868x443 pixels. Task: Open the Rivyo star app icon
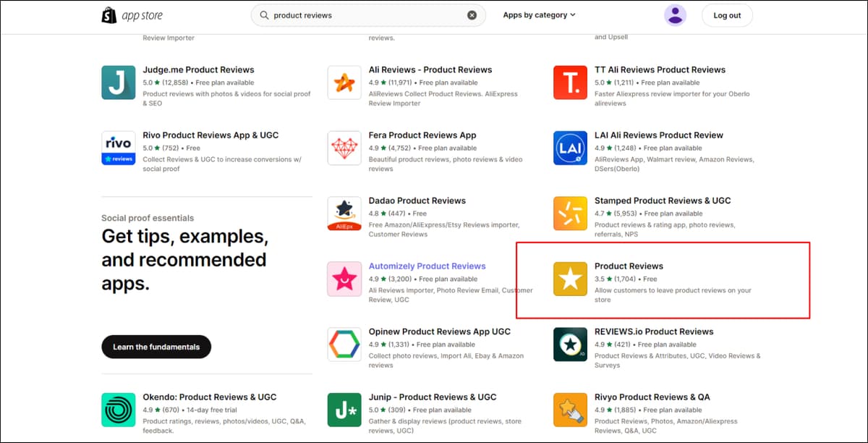[x=570, y=410]
